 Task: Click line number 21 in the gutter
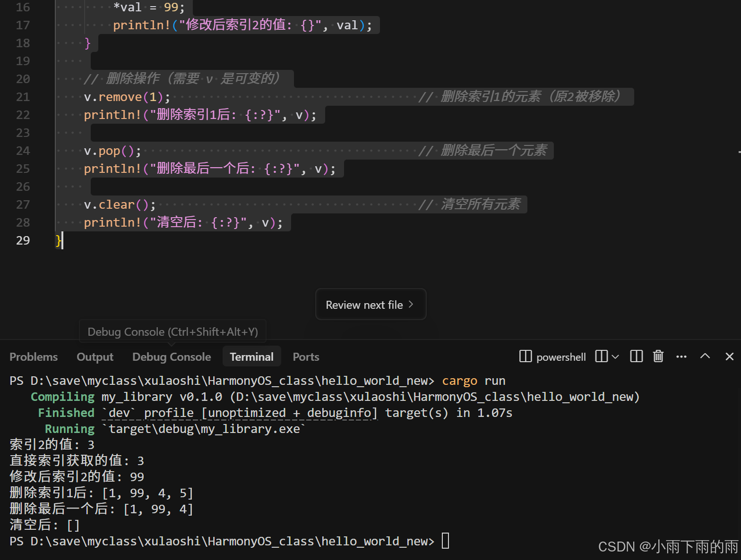tap(23, 97)
